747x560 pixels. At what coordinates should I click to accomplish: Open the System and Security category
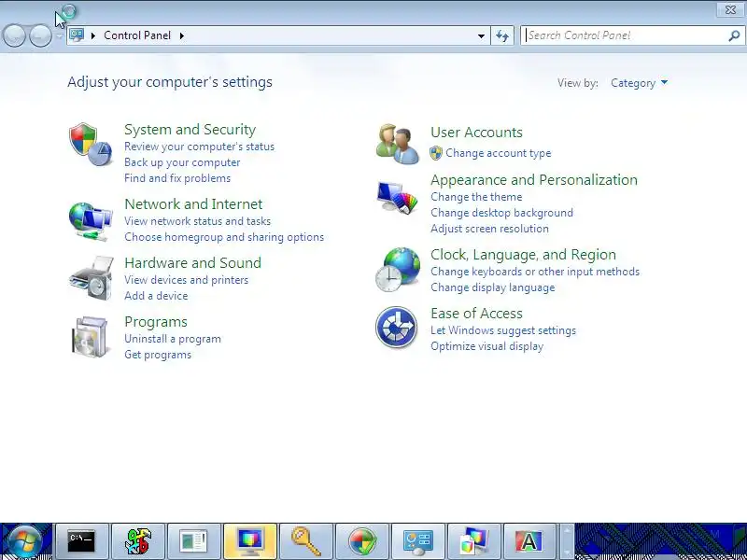pyautogui.click(x=190, y=130)
